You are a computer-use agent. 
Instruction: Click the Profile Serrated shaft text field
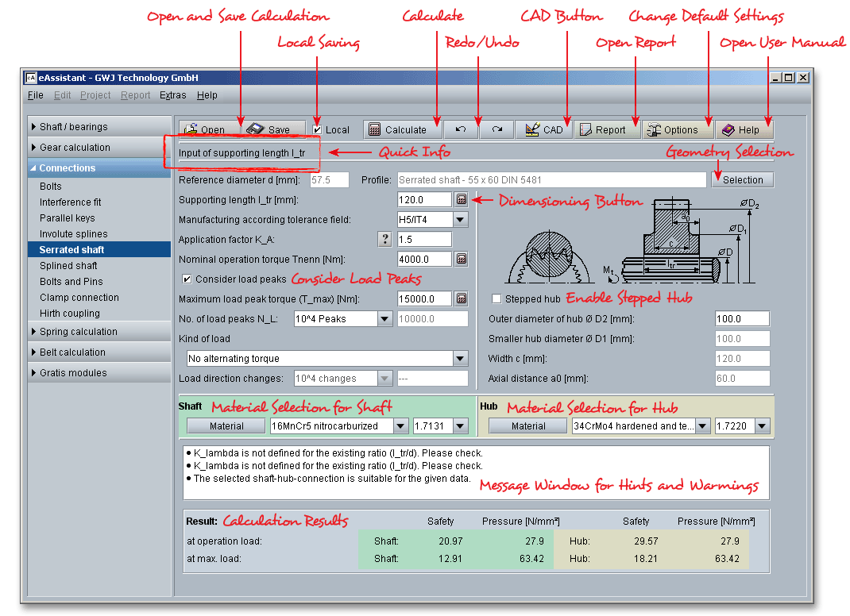click(552, 180)
